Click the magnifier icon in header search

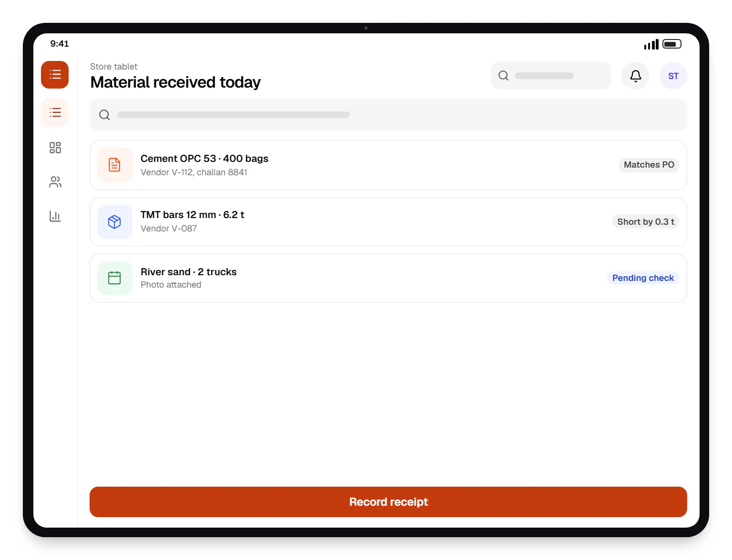point(503,76)
